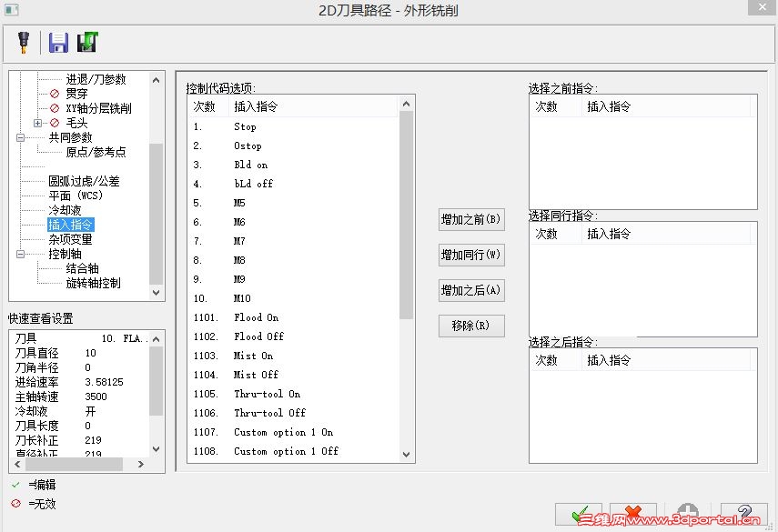
Task: Select the M7 command row
Action: pos(293,242)
